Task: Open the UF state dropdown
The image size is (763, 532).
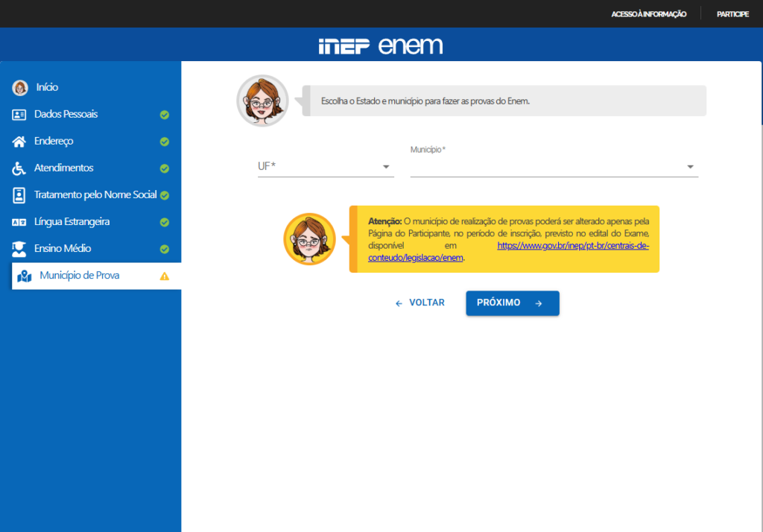Action: 326,166
